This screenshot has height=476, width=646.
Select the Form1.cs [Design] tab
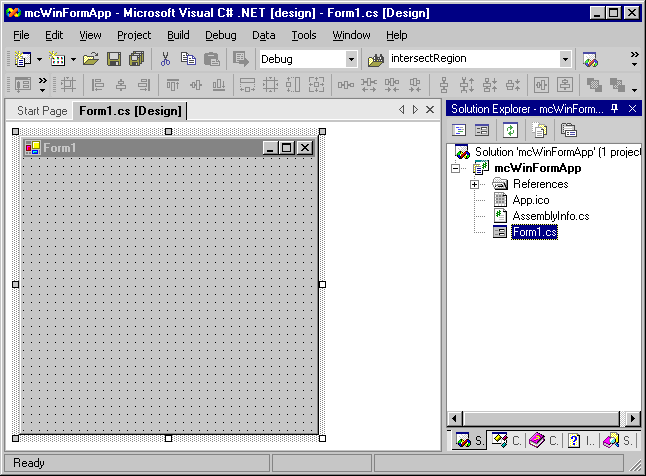click(x=130, y=111)
